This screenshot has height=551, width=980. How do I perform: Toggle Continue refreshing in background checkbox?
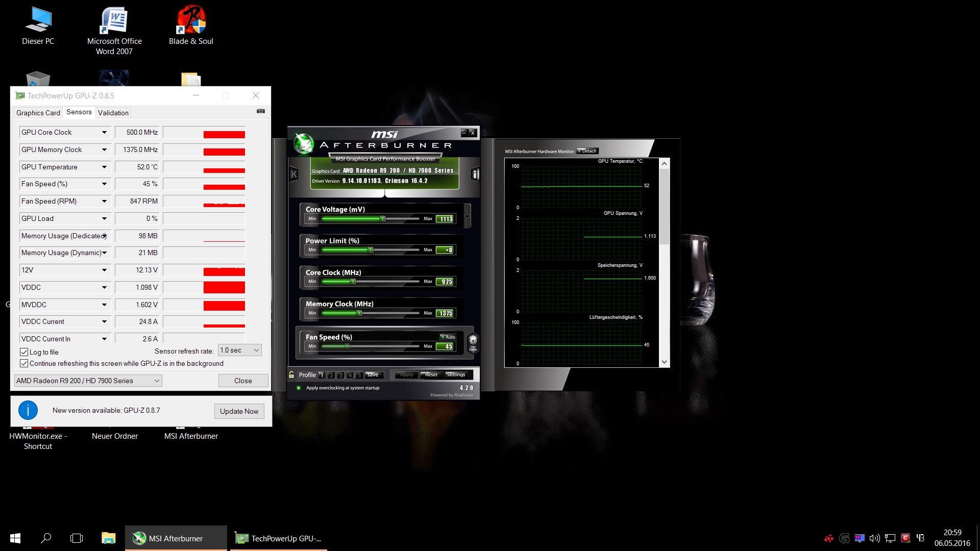coord(24,363)
